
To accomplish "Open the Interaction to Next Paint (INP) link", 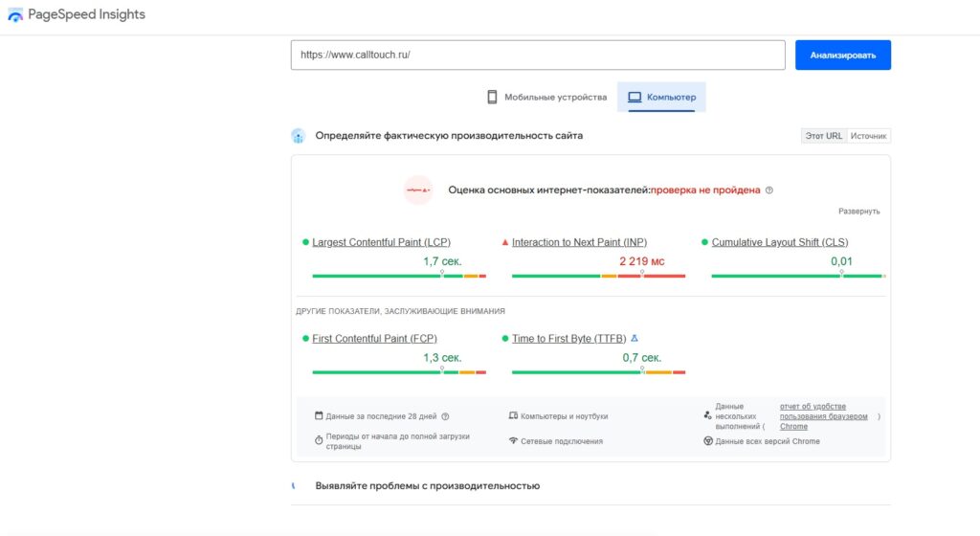I will point(579,242).
